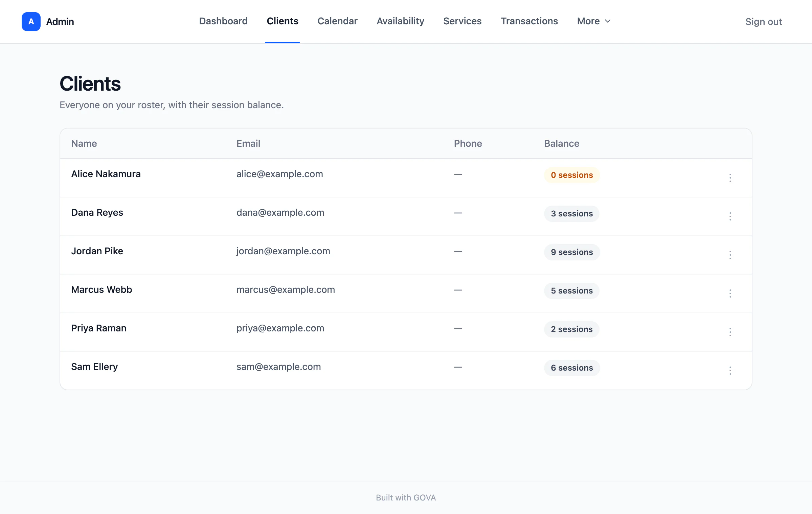Click the Built with GOVA footer text

point(406,497)
